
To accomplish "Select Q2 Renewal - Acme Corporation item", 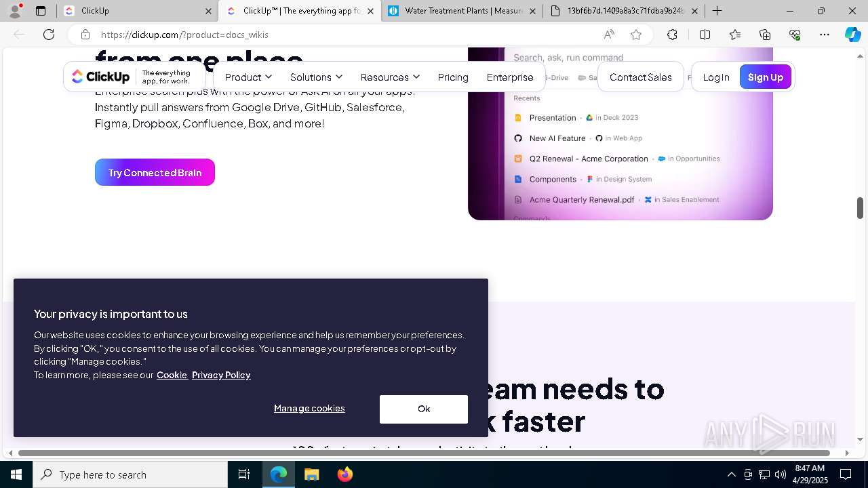I will tap(617, 159).
